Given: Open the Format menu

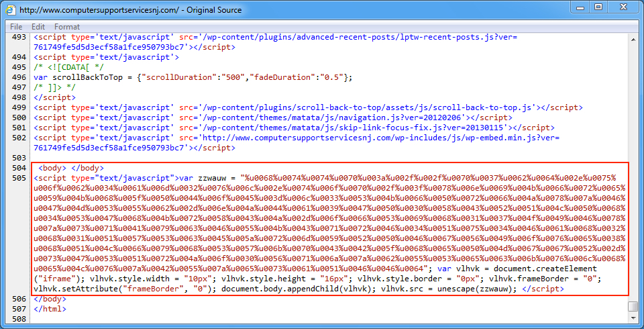Looking at the screenshot, I should point(67,27).
